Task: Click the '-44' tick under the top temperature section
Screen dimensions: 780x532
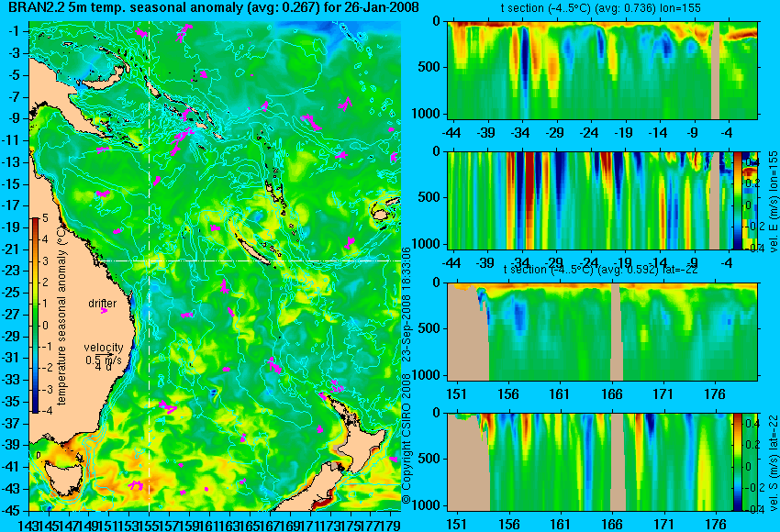Action: click(x=451, y=133)
